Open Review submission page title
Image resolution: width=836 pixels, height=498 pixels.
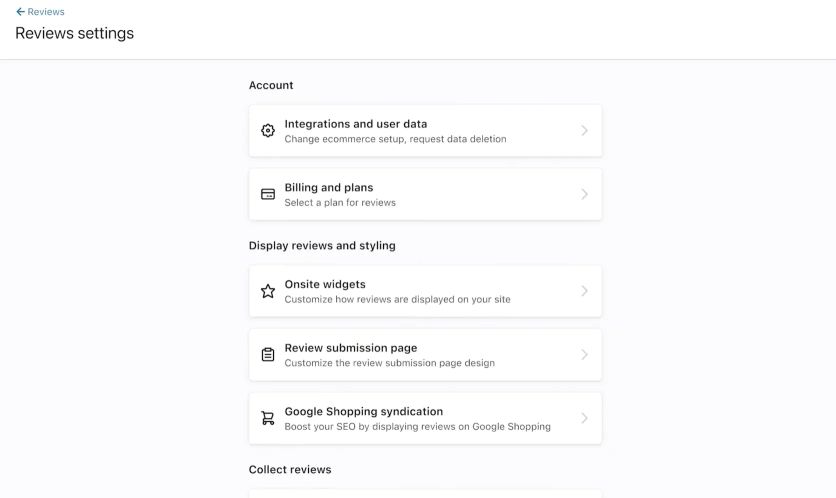pyautogui.click(x=351, y=348)
